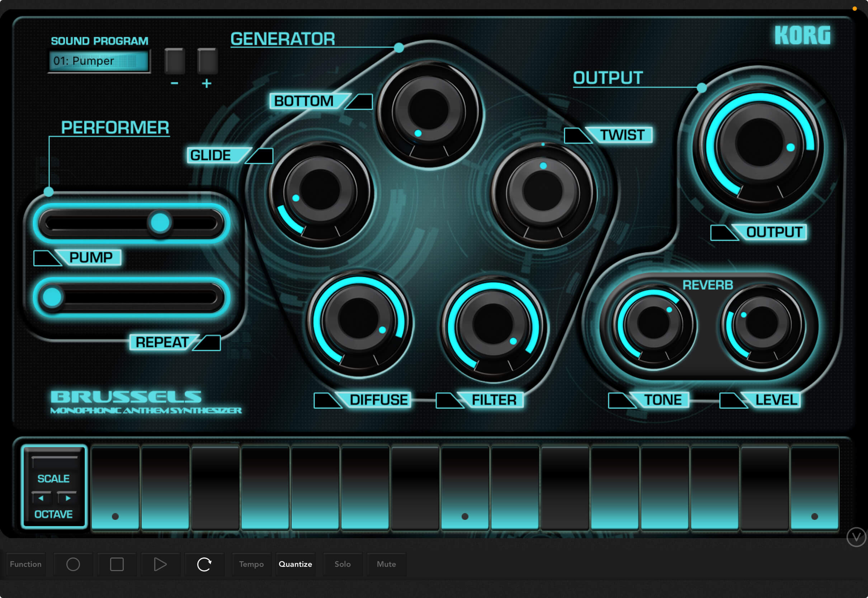Image resolution: width=868 pixels, height=598 pixels.
Task: Click the octave down left arrow
Action: 41,498
